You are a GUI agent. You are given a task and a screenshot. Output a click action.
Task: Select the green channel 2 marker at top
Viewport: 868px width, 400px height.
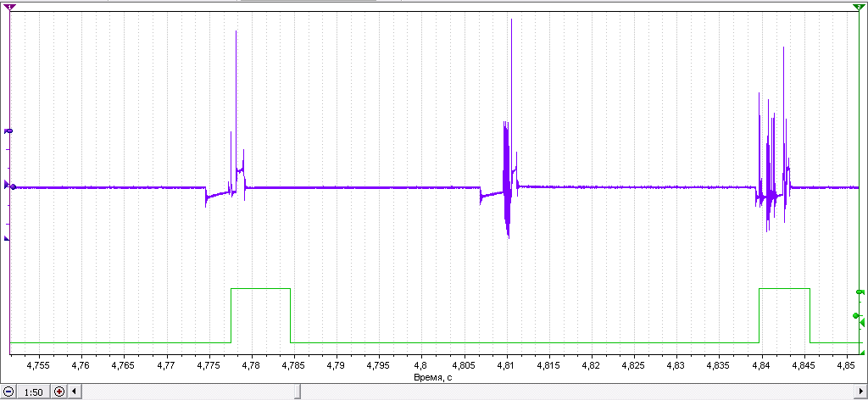[858, 7]
